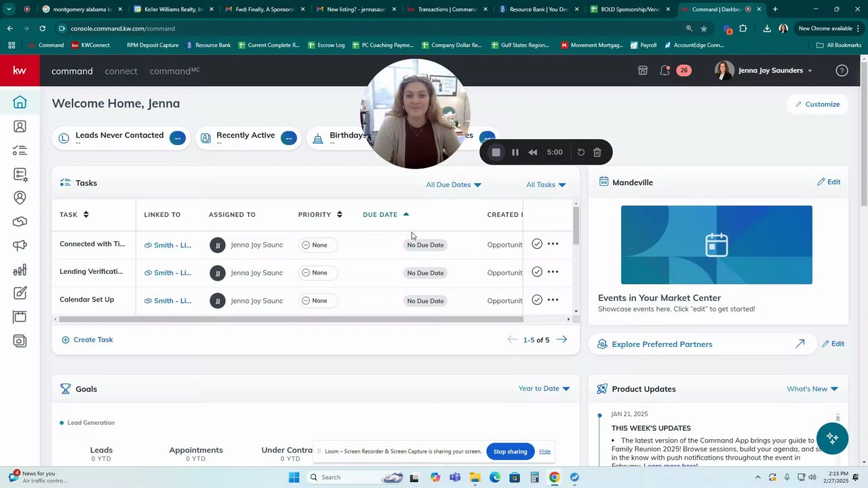Switch to the command tab
This screenshot has width=868, height=488.
72,71
